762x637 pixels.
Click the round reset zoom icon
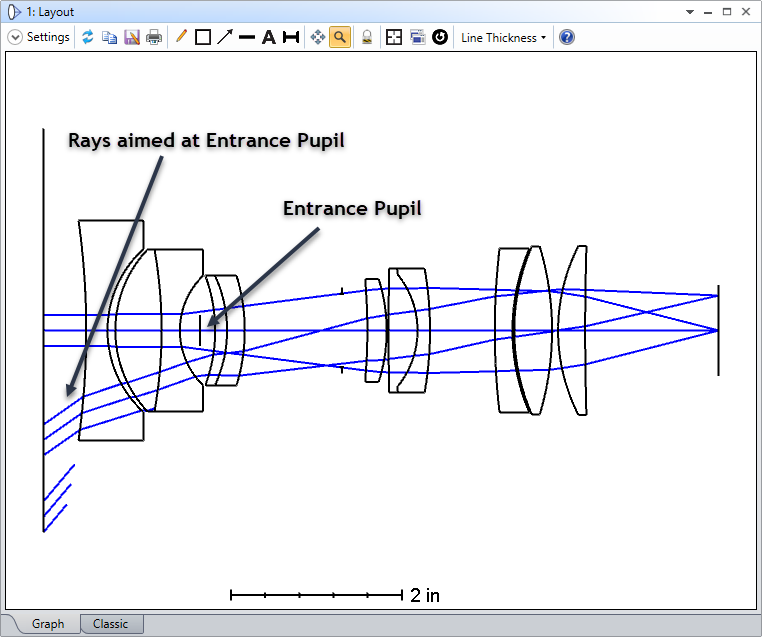(x=440, y=37)
